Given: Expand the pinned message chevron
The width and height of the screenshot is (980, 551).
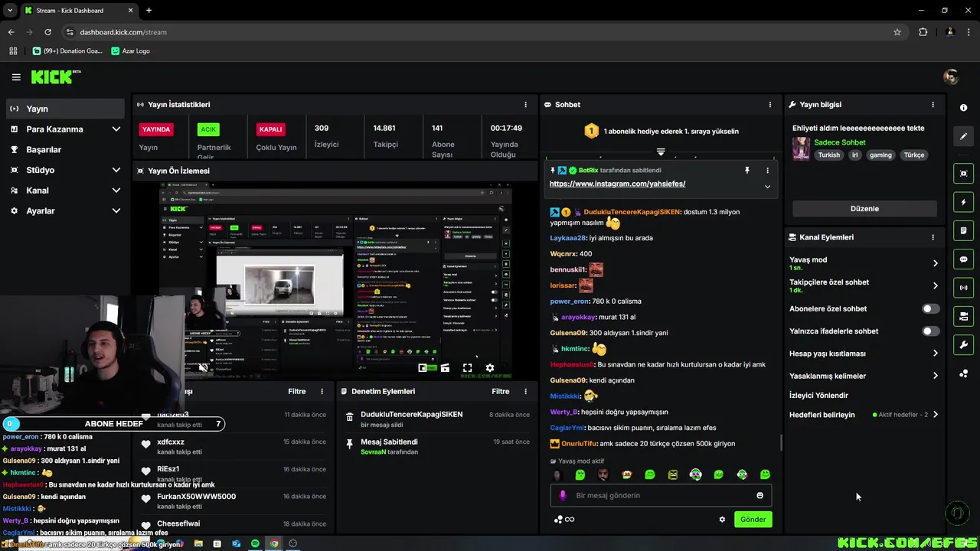Looking at the screenshot, I should click(x=767, y=187).
